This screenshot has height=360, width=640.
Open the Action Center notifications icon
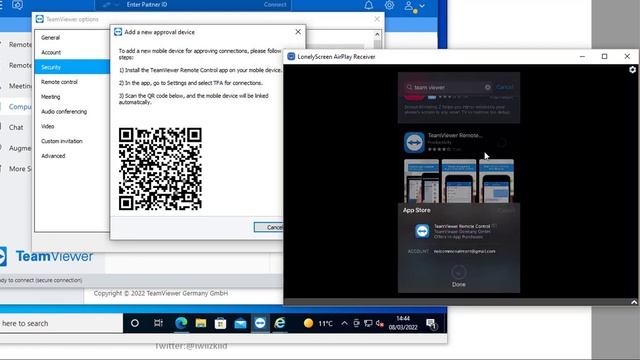coord(431,324)
